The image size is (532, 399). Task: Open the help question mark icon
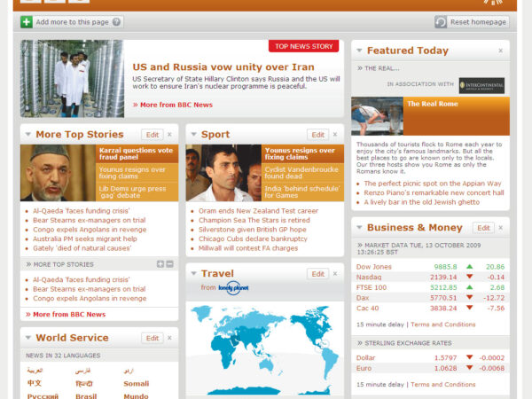(x=117, y=21)
